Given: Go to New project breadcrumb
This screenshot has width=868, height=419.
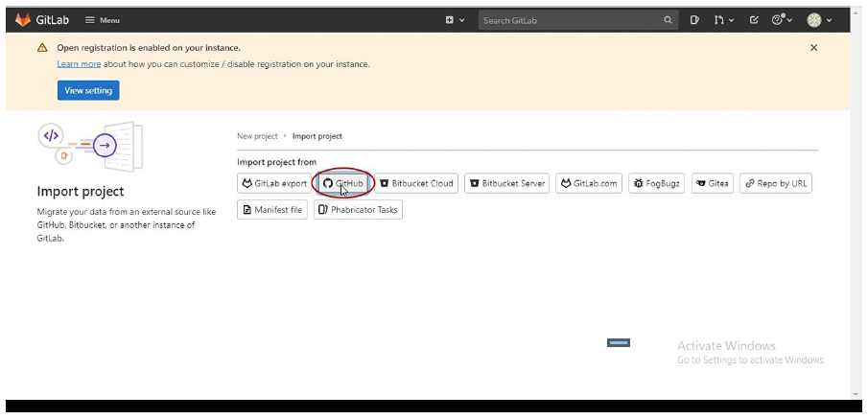Looking at the screenshot, I should (x=257, y=136).
